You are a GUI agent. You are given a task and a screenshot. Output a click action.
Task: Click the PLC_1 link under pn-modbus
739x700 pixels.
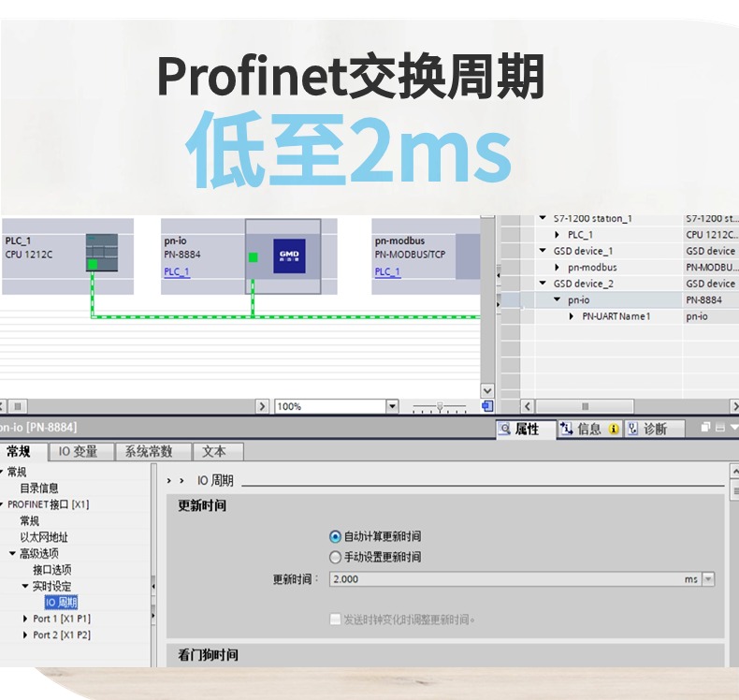[387, 271]
